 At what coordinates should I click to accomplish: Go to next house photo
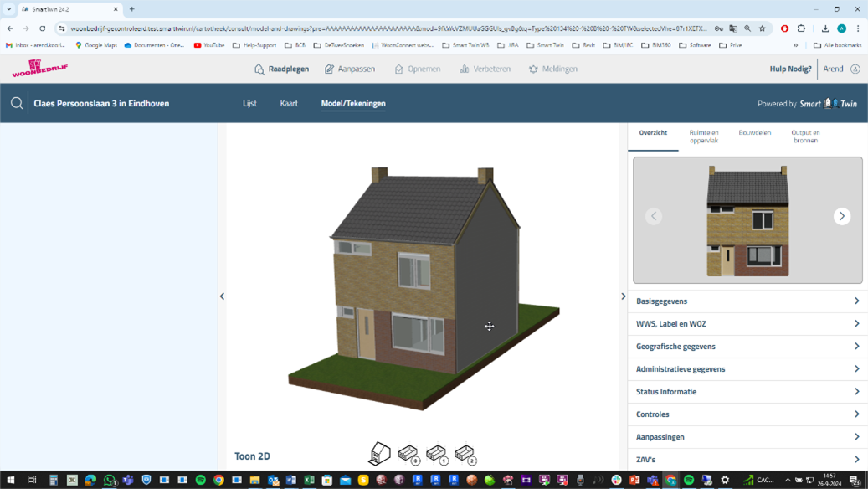click(x=841, y=216)
